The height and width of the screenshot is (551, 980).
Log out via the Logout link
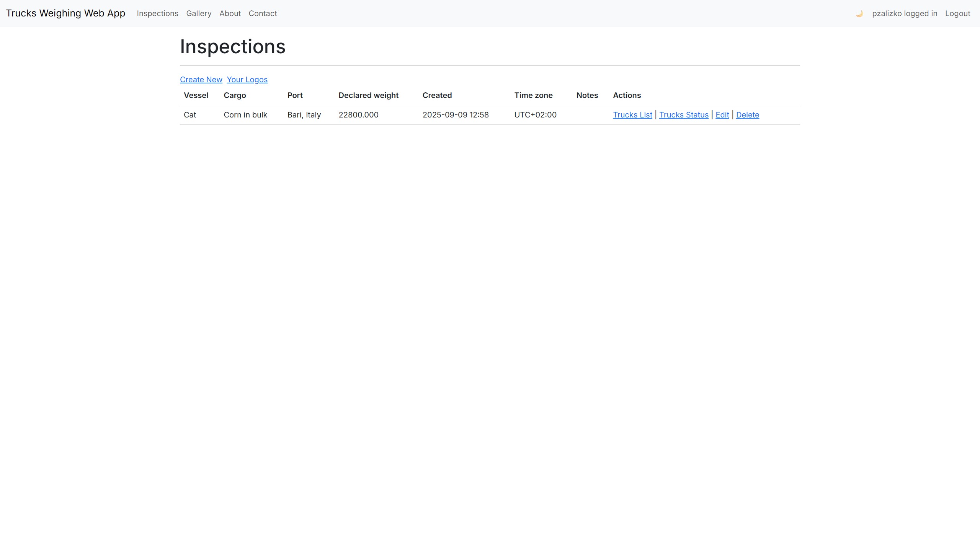[x=957, y=13]
